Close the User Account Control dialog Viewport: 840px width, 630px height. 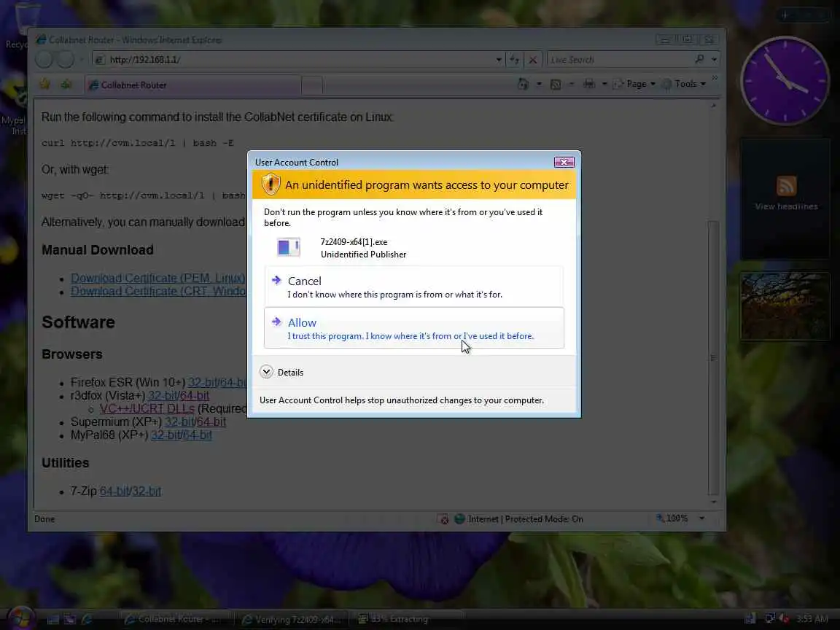[x=564, y=162]
